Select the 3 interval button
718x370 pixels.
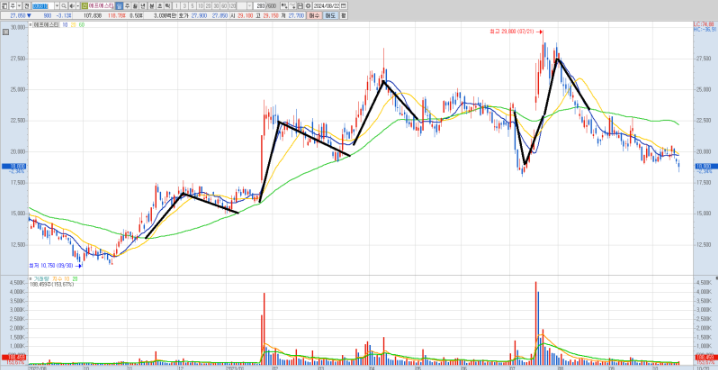[185, 6]
